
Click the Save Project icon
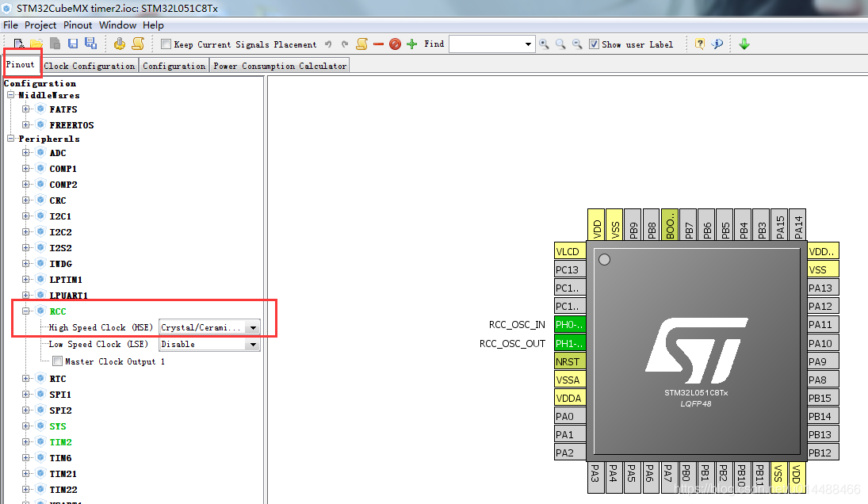(x=73, y=44)
